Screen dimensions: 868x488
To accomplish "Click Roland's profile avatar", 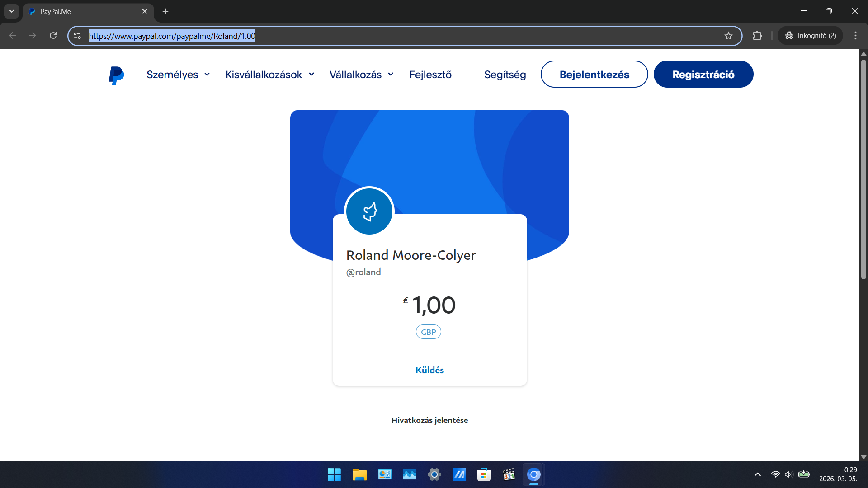I will coord(369,211).
